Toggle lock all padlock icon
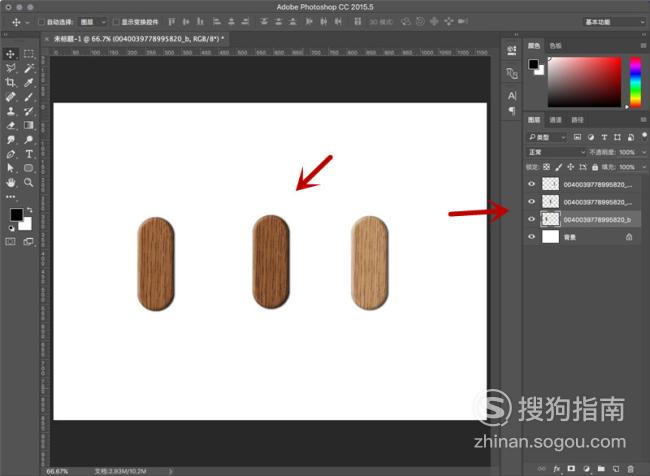Viewport: 650px width, 476px height. (595, 167)
